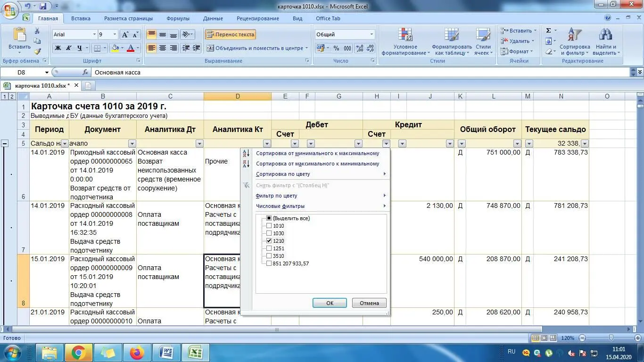Check the 851 207 933,57 filter checkbox
Image resolution: width=644 pixels, height=362 pixels.
tap(269, 263)
